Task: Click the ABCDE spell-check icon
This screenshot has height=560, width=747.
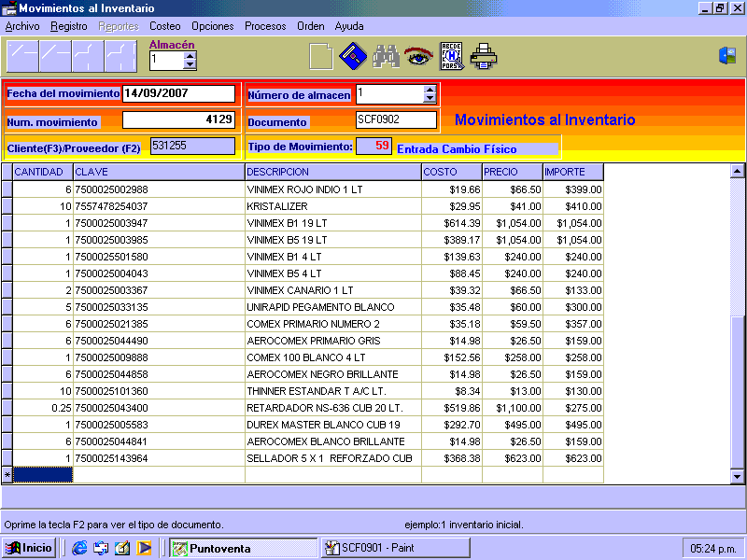Action: coord(451,57)
